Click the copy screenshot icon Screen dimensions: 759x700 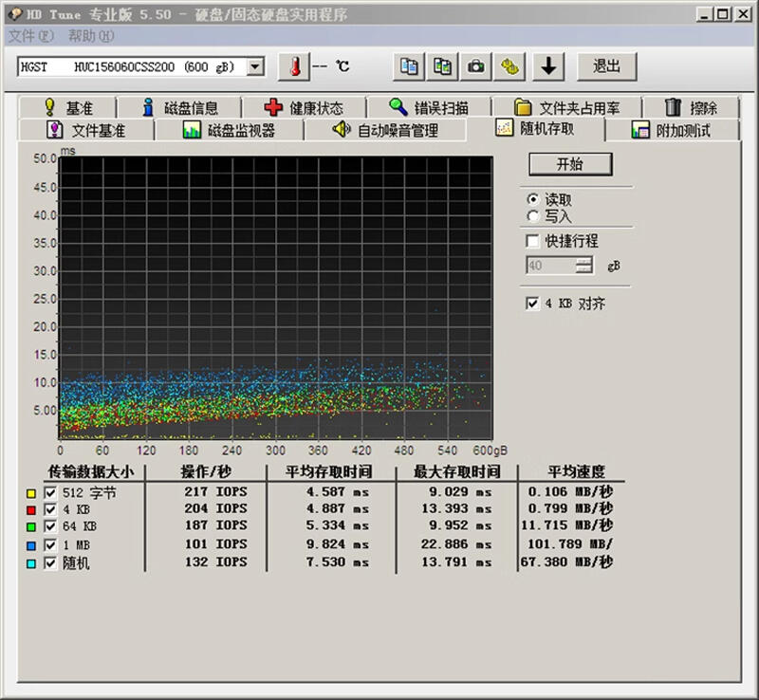[442, 66]
